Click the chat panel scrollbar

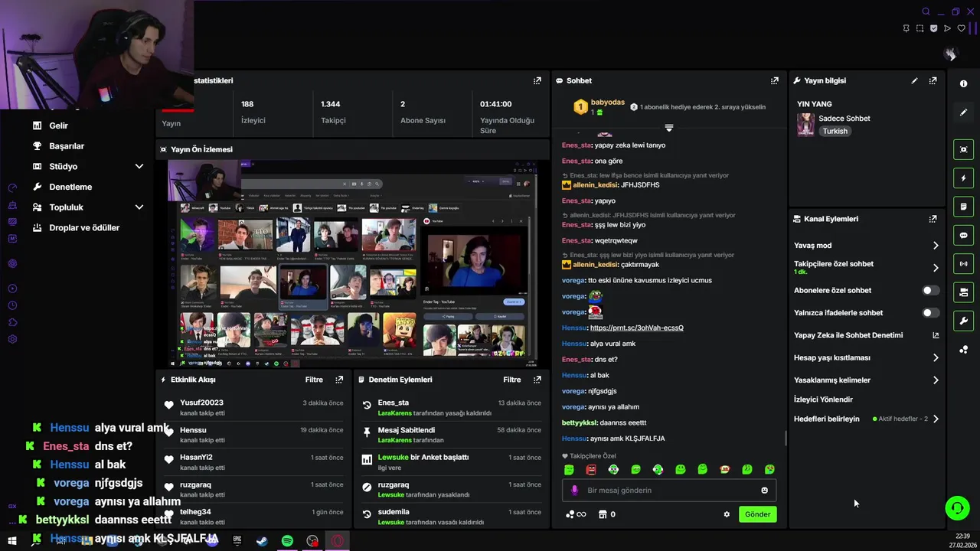click(786, 439)
